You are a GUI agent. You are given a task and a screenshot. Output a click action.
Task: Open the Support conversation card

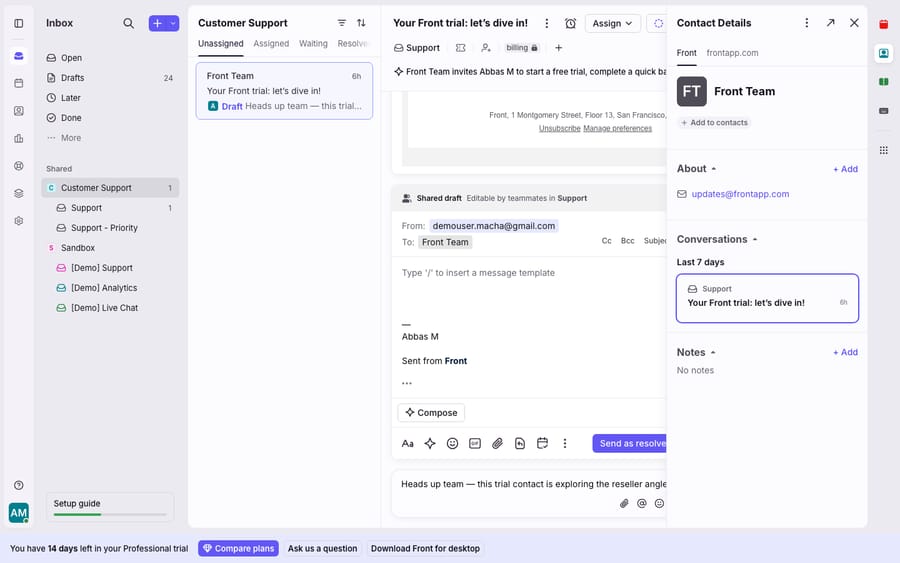coord(767,298)
